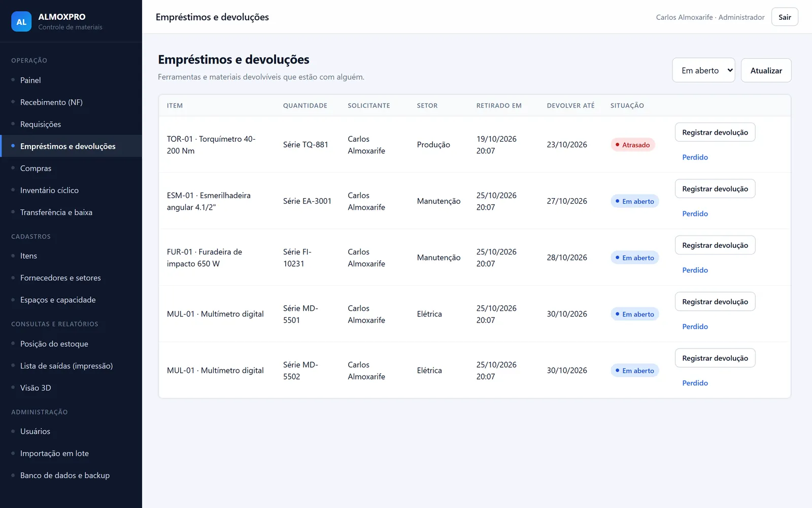
Task: Mark Série MD-5502 multímetro as Perdido
Action: pyautogui.click(x=695, y=383)
